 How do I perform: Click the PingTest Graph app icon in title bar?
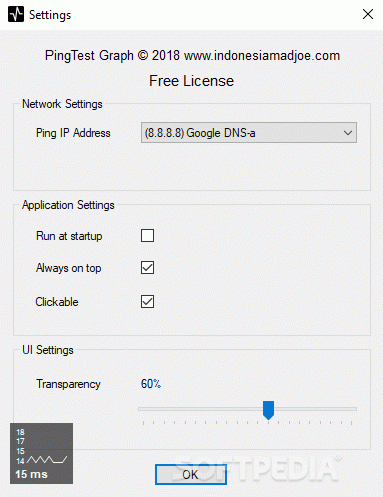pos(16,14)
